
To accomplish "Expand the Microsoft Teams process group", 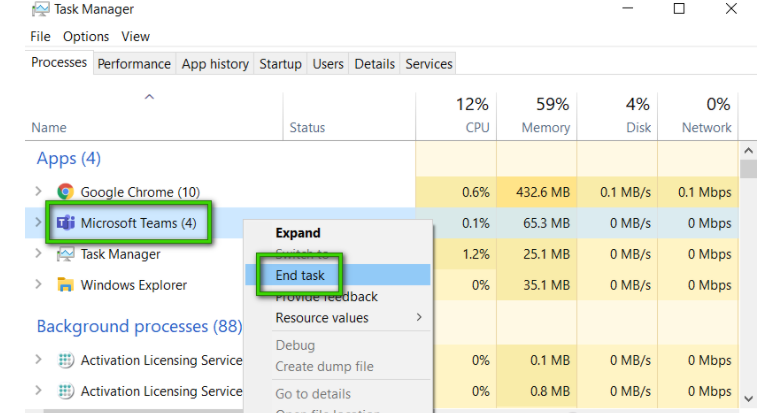I will point(39,222).
